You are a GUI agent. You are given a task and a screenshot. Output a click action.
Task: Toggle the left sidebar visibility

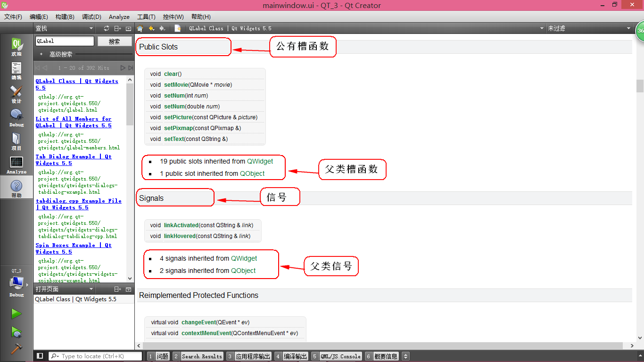40,356
